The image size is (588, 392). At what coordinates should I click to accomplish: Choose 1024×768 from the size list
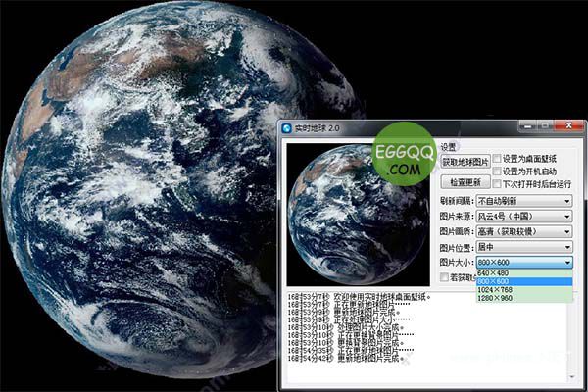click(524, 290)
